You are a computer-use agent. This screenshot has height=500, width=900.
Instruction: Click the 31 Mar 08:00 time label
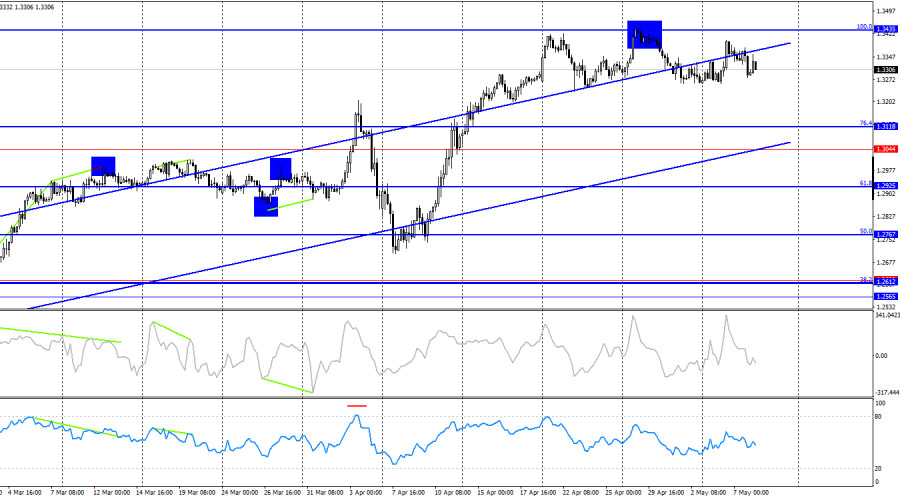325,493
